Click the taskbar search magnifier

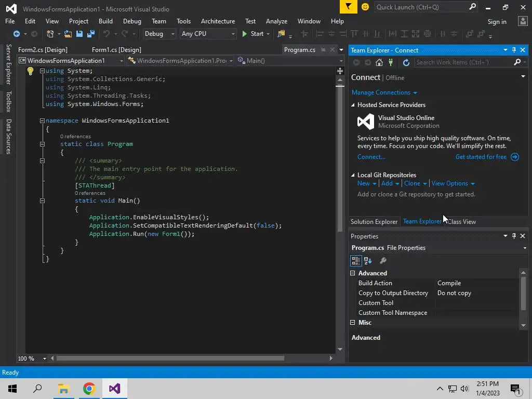(37, 389)
